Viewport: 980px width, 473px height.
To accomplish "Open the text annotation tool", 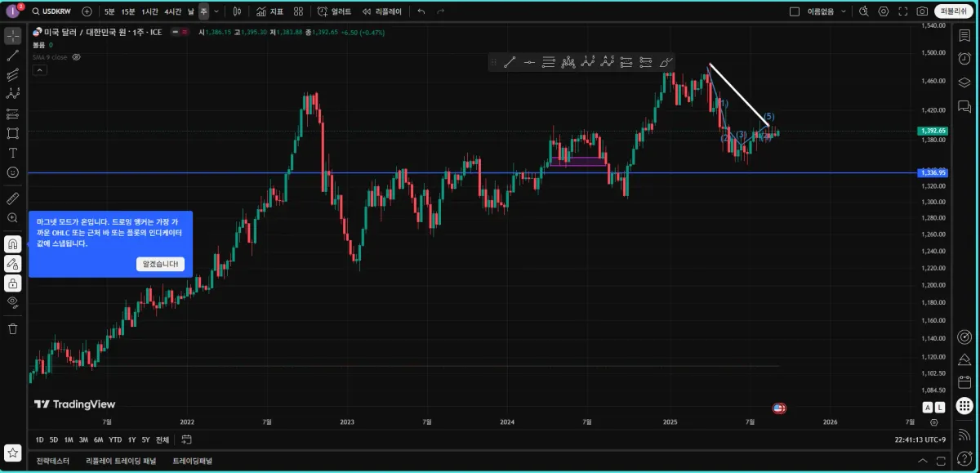I will 13,153.
